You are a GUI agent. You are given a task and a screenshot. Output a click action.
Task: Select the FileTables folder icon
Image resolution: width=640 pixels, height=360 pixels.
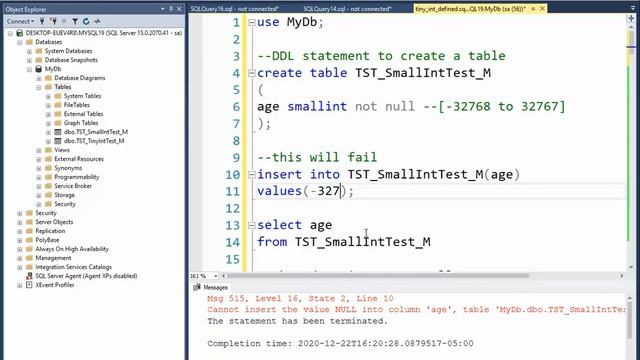pos(58,105)
